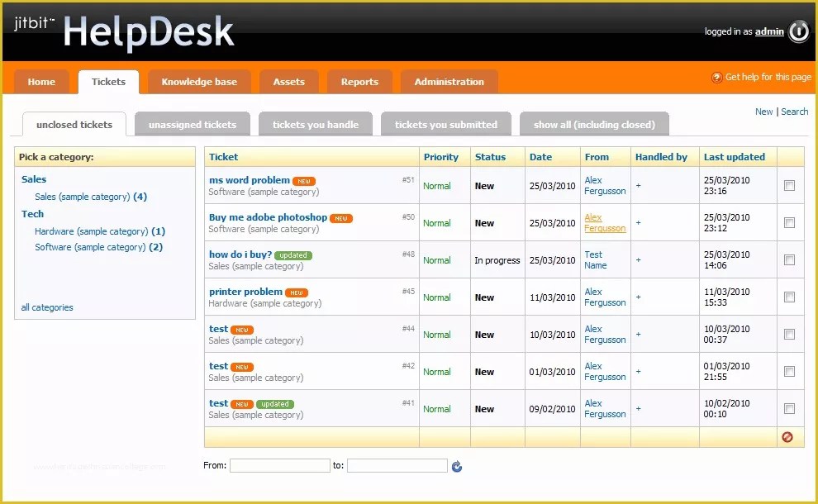View tickets you submitted tab
Screen dimensions: 818x504
[x=446, y=125]
